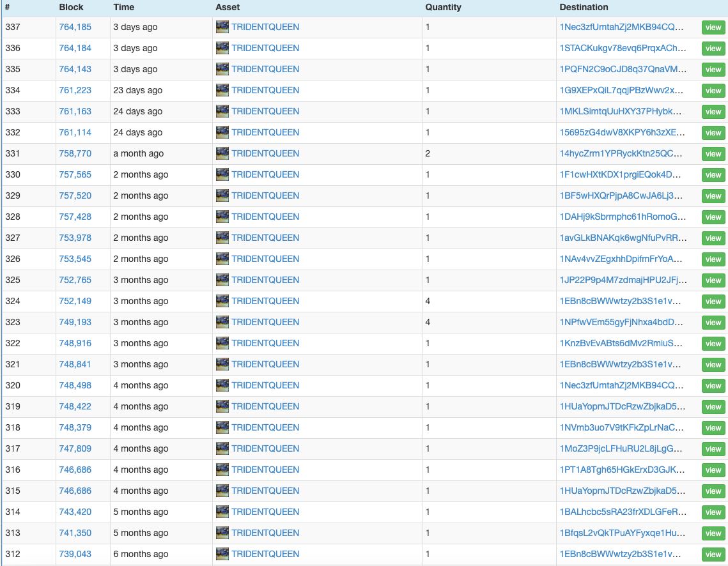Open destination address 1PQFN2C9oCJD8q37QnaVM
728x566 pixels.
[x=623, y=69]
